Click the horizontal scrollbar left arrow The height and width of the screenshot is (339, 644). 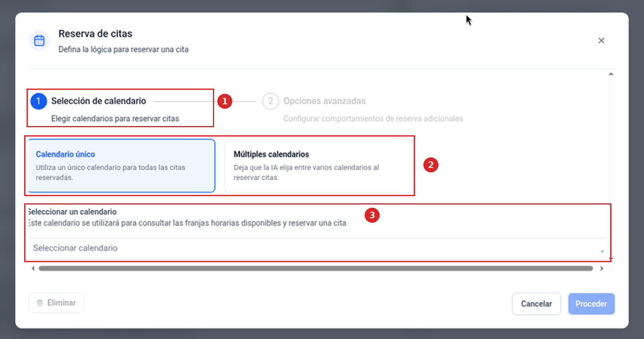(x=33, y=269)
